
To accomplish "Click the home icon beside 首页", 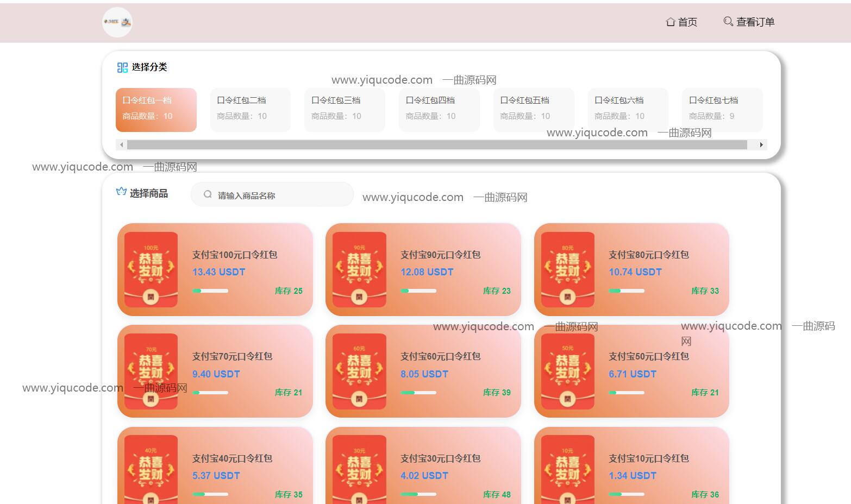I will 671,22.
